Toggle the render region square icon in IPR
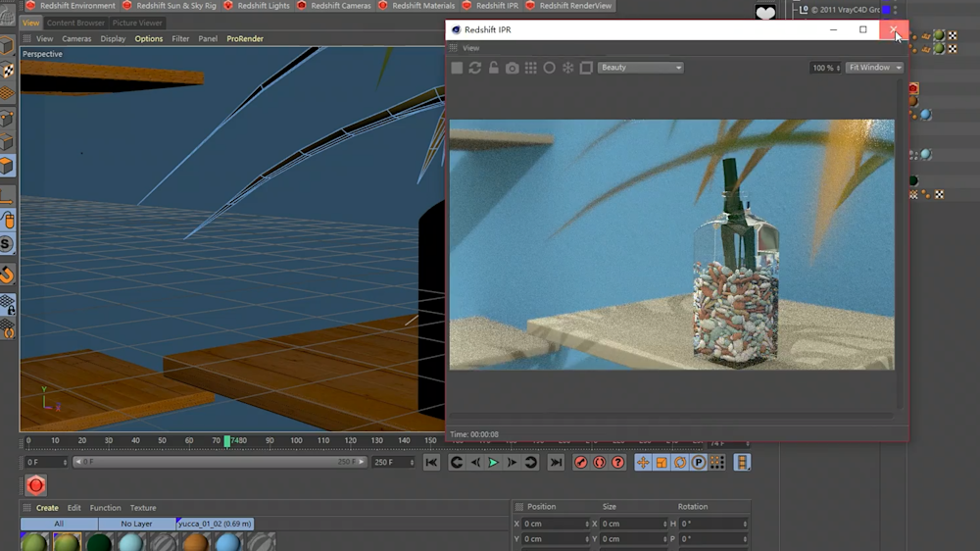 [x=586, y=68]
